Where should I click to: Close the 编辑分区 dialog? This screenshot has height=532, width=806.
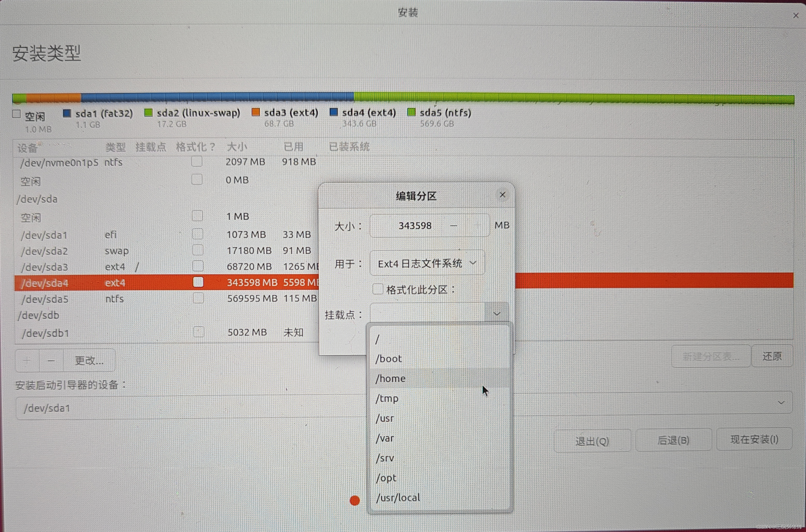pos(502,195)
